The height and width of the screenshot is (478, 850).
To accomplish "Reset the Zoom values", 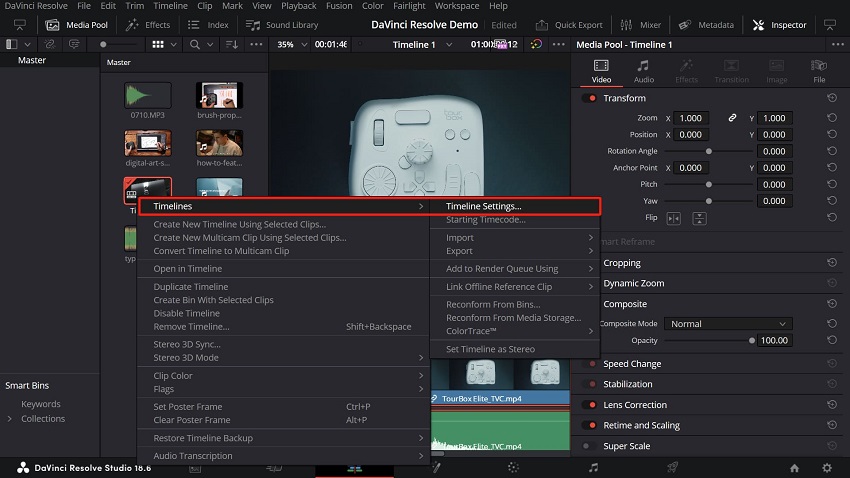I will 832,118.
